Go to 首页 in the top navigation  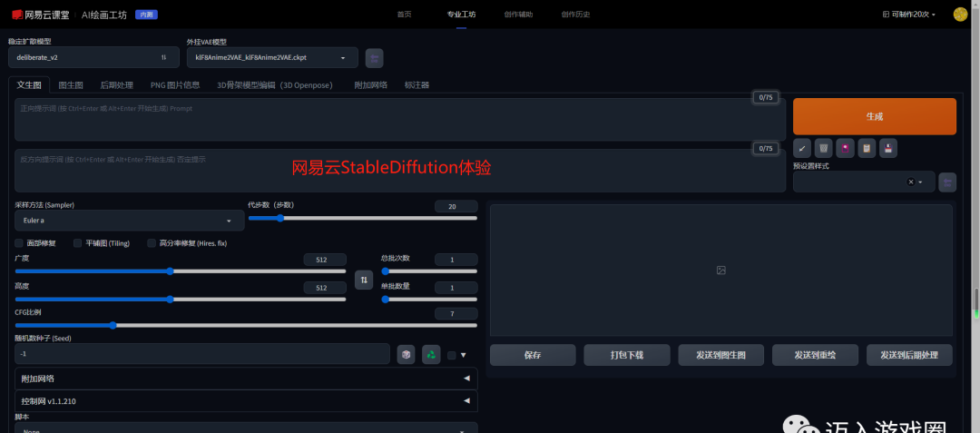(405, 15)
